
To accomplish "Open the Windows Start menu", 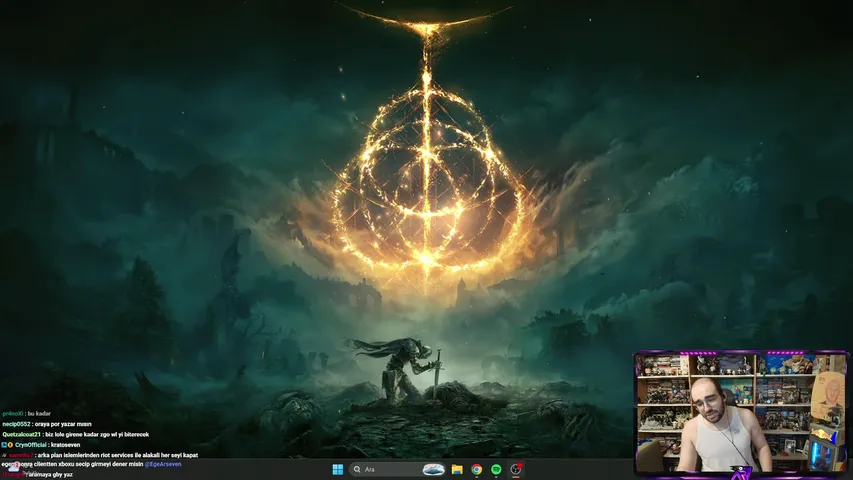I will [338, 469].
